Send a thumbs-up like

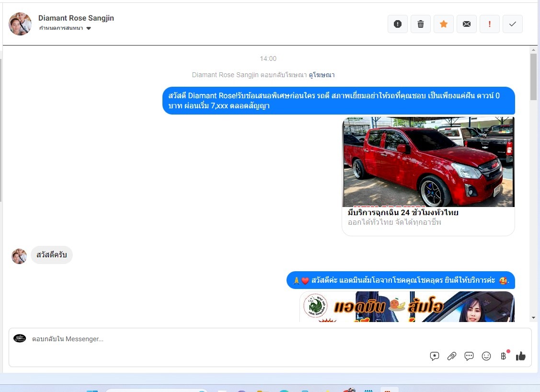click(x=520, y=356)
